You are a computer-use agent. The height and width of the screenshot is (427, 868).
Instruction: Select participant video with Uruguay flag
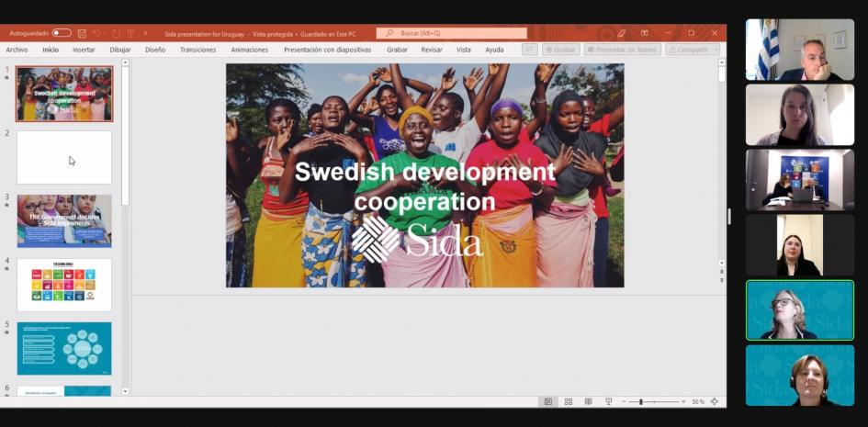tap(800, 50)
